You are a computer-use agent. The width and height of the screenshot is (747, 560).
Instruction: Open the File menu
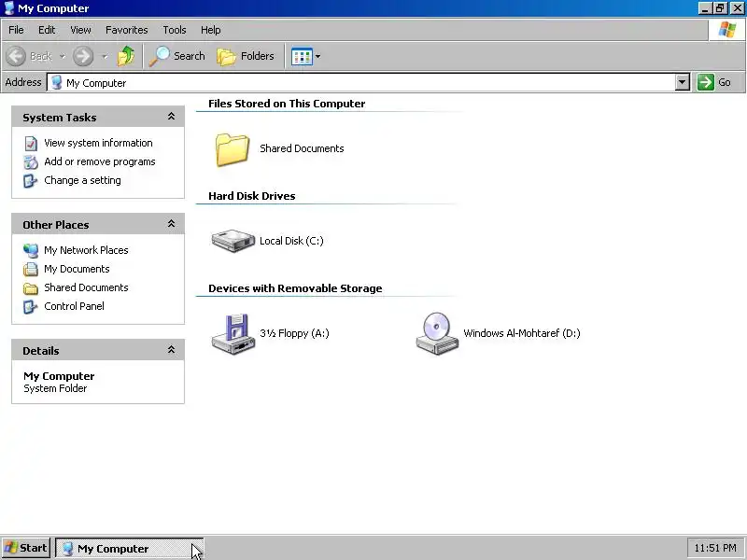(x=16, y=30)
